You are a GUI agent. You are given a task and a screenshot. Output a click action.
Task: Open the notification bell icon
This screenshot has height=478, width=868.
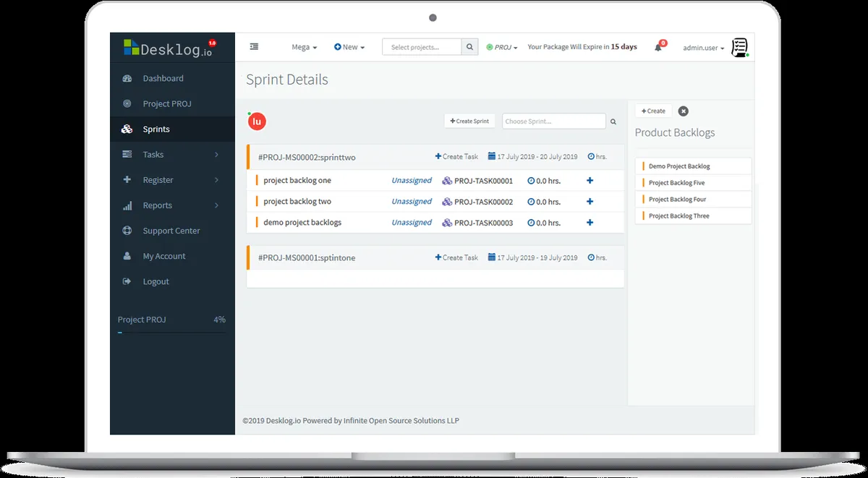[x=658, y=48]
